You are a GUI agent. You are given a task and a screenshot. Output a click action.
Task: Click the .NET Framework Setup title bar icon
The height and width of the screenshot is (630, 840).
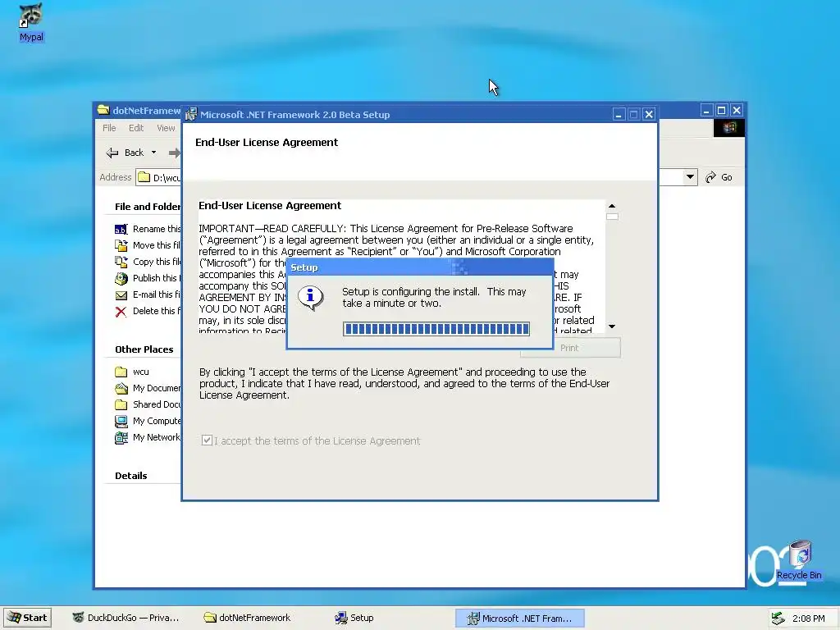click(190, 114)
